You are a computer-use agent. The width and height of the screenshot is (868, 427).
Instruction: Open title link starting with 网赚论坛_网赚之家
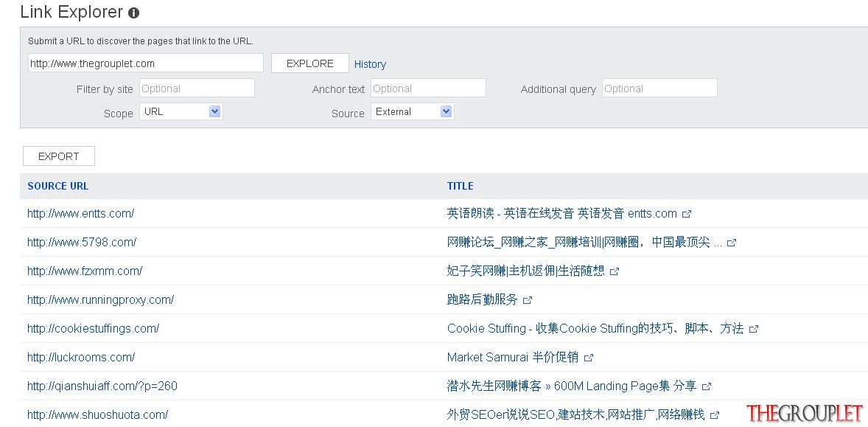pos(584,242)
